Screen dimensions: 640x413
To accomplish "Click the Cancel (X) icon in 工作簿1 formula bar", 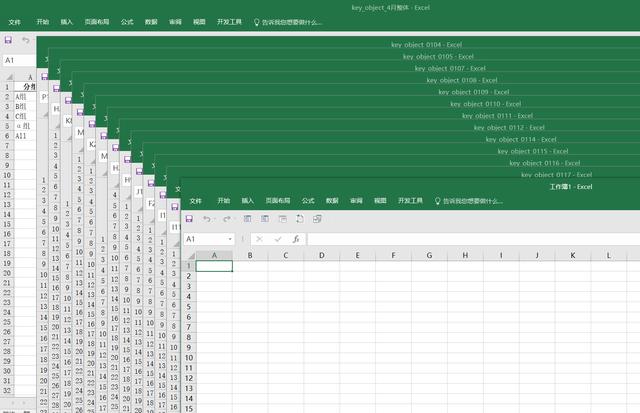I will pos(259,239).
